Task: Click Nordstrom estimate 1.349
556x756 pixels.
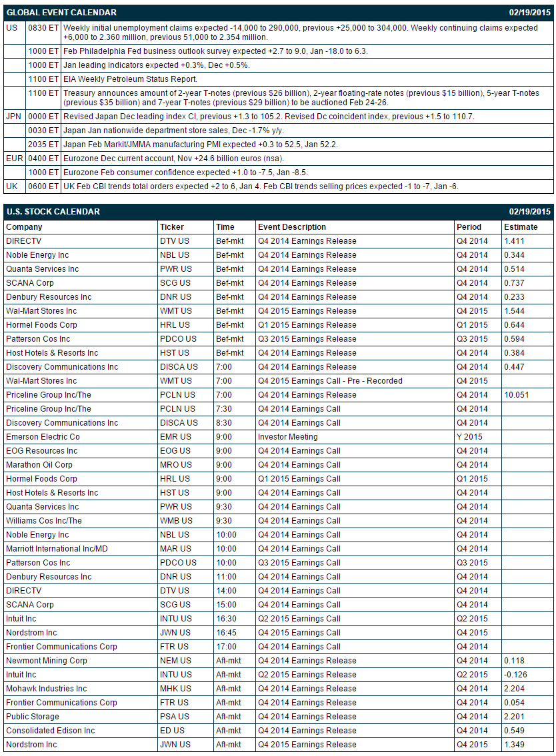Action: pos(514,745)
